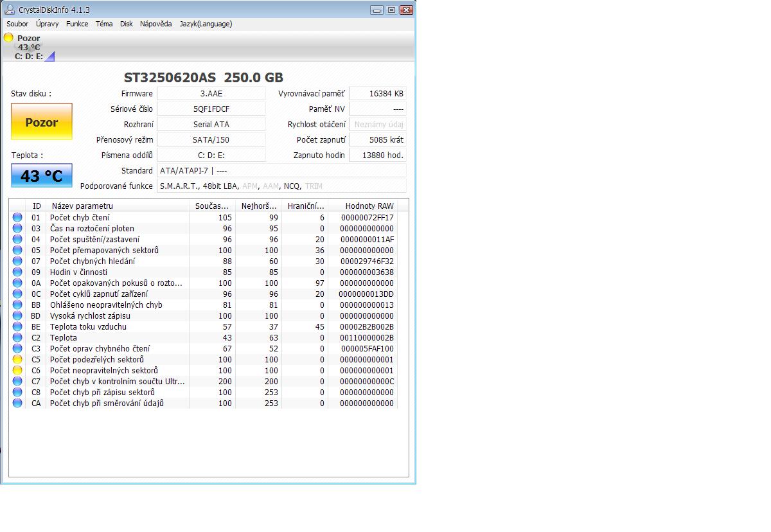Image resolution: width=771 pixels, height=532 pixels.
Task: Click status icon for Počet oprav chybného čtení
Action: point(17,349)
